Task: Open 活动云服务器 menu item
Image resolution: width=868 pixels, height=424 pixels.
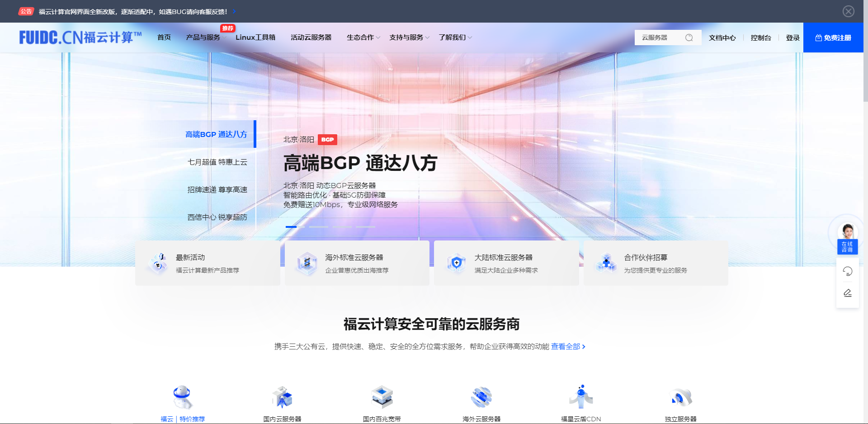Action: [311, 38]
